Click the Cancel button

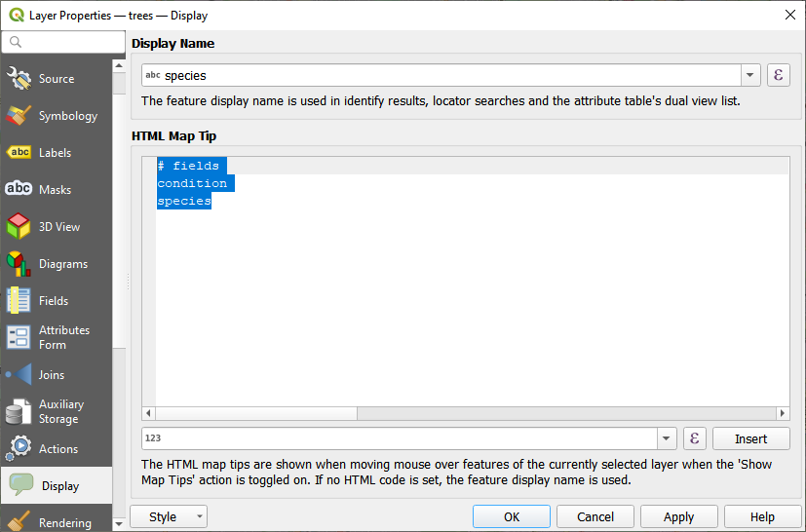coord(595,516)
